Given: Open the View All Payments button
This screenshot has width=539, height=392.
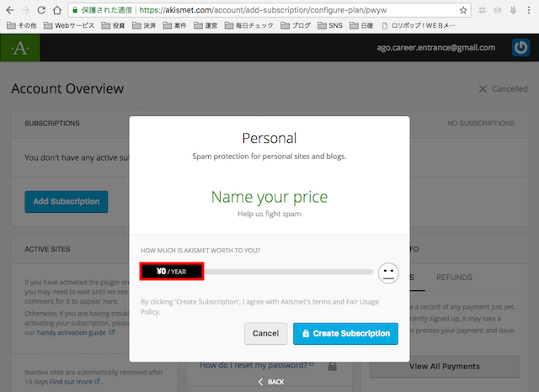Looking at the screenshot, I should coord(444,366).
